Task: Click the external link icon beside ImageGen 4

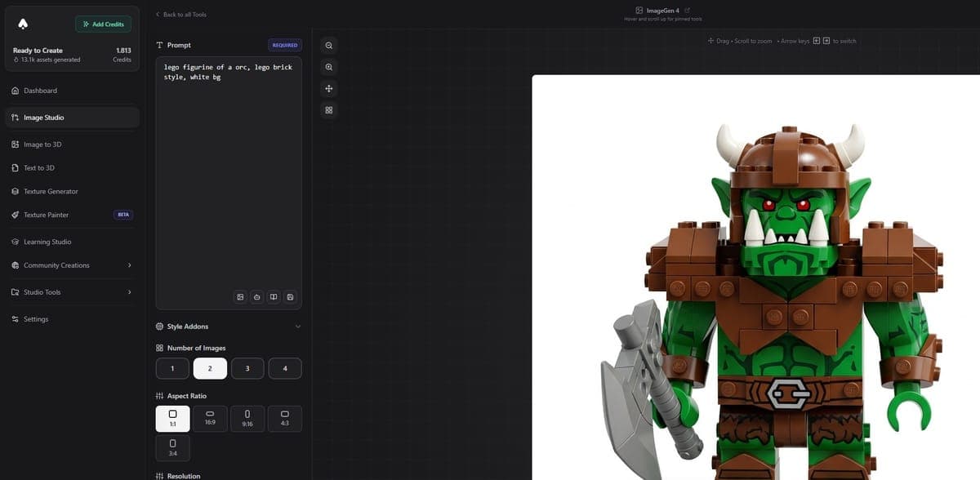Action: pyautogui.click(x=688, y=10)
